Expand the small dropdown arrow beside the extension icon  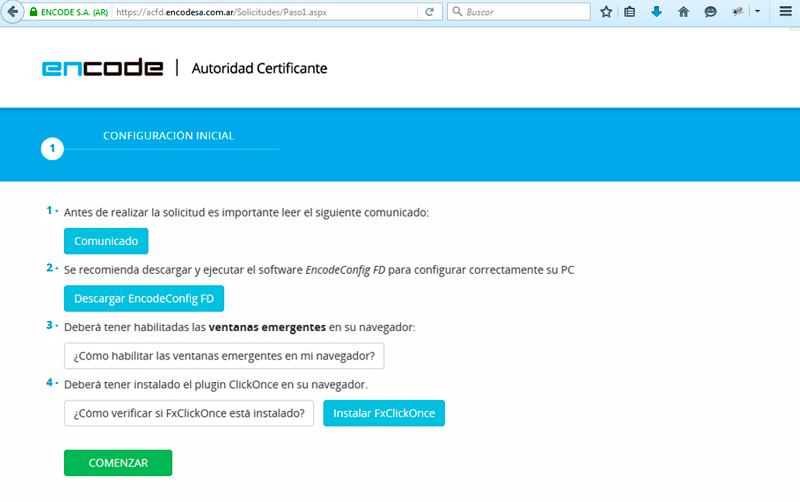757,12
